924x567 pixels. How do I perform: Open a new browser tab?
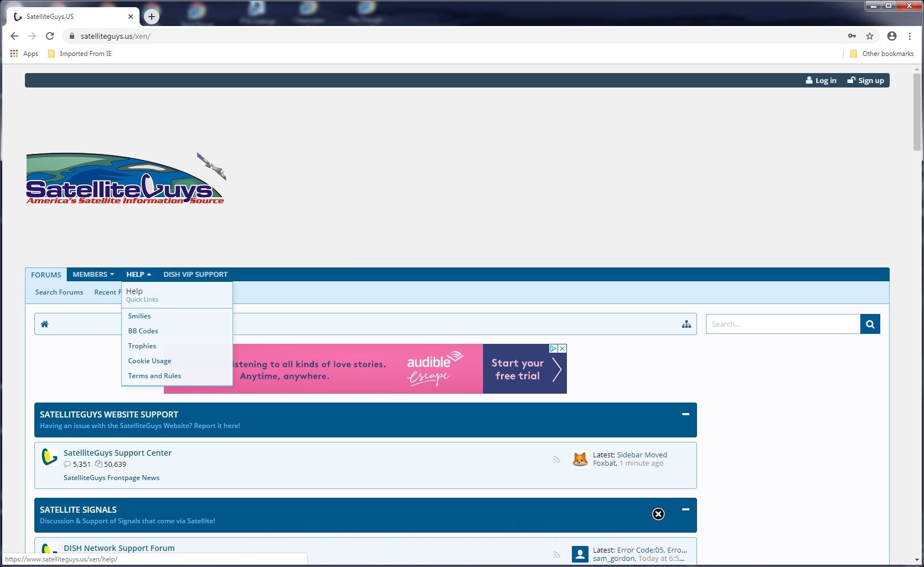click(x=152, y=17)
